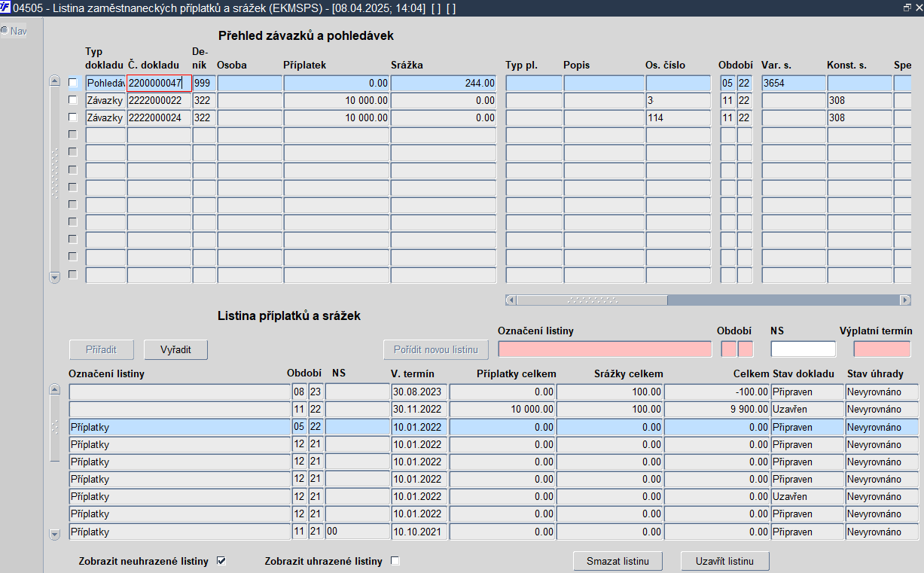The width and height of the screenshot is (924, 573).
Task: Click the top table's scroll-down arrow
Action: click(x=54, y=277)
